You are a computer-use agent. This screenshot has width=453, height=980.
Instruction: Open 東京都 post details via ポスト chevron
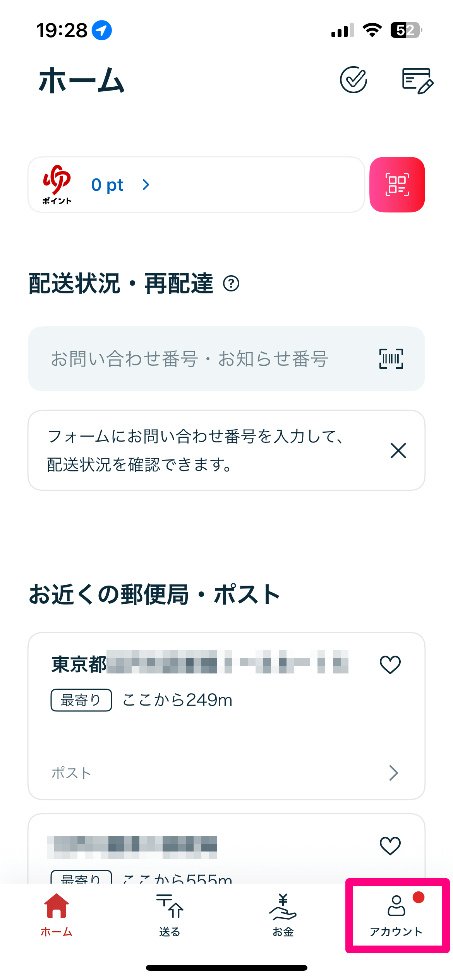[394, 773]
